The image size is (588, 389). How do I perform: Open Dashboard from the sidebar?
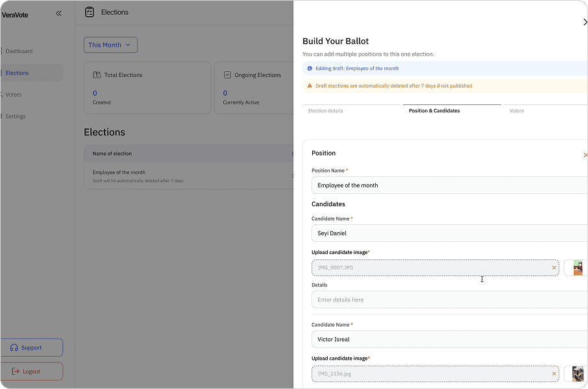[19, 51]
